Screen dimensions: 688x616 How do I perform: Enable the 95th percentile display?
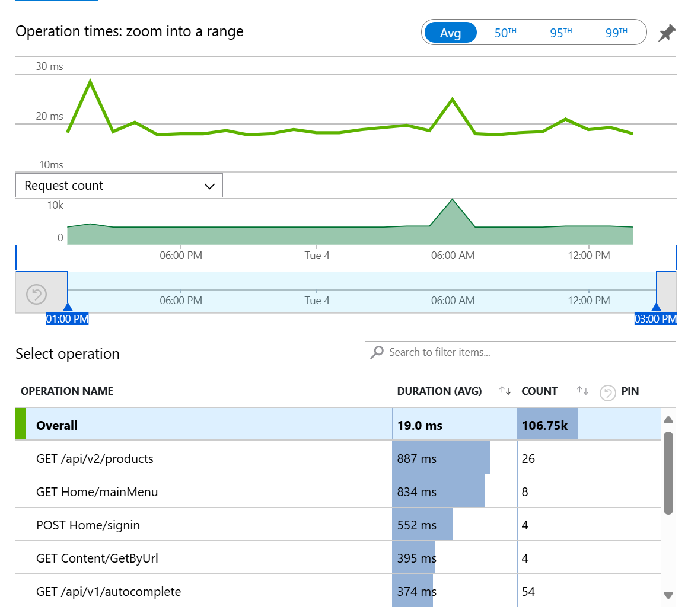point(560,33)
